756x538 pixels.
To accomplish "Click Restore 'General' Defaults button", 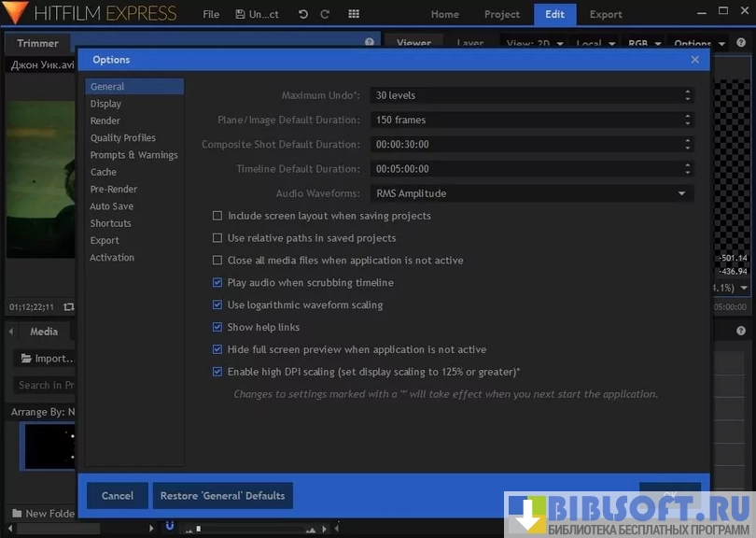I will coord(222,496).
